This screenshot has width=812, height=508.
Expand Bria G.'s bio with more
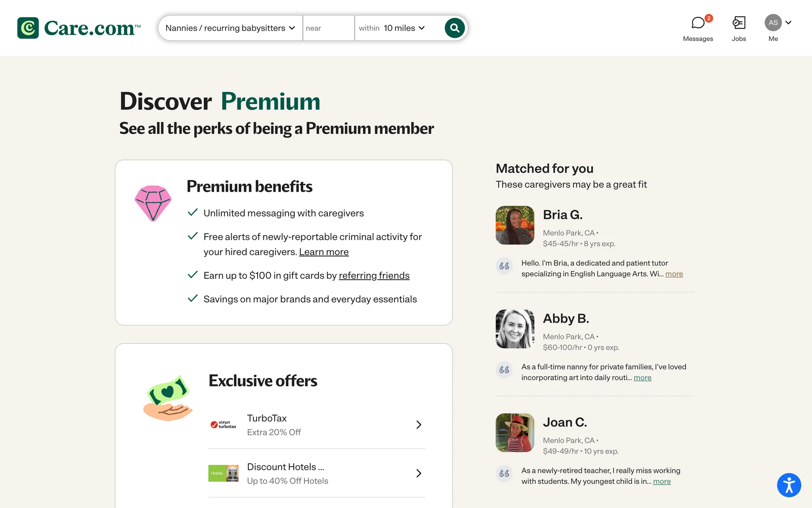pos(674,274)
